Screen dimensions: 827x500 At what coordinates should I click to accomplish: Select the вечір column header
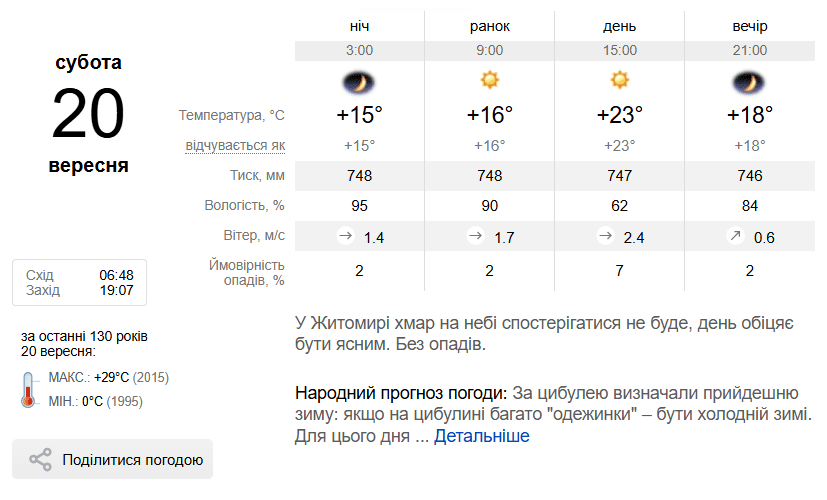pos(749,26)
